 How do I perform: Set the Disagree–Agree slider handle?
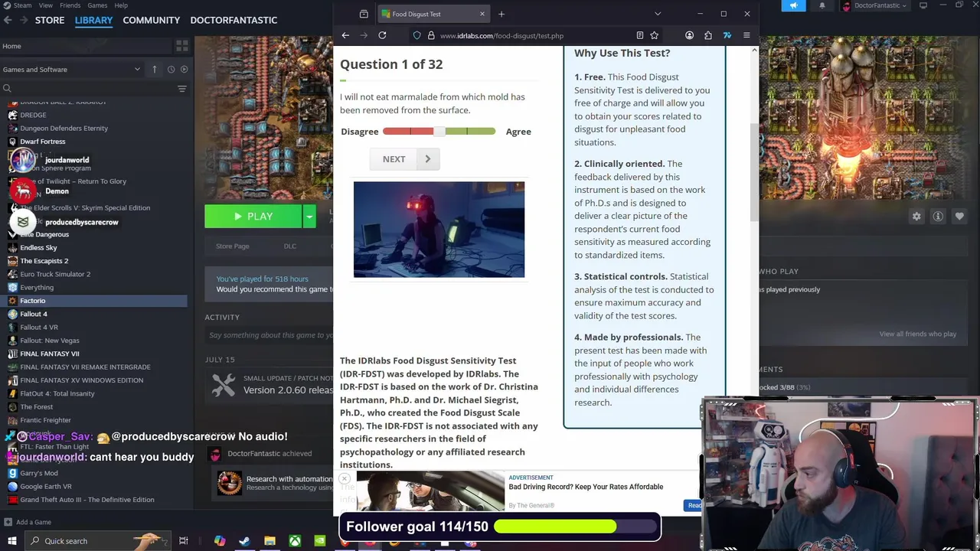439,132
